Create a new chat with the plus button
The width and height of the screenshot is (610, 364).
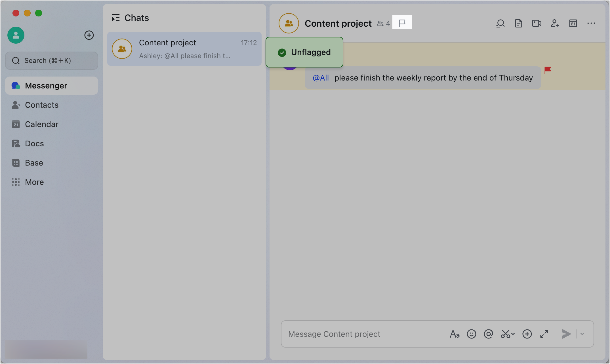(89, 35)
